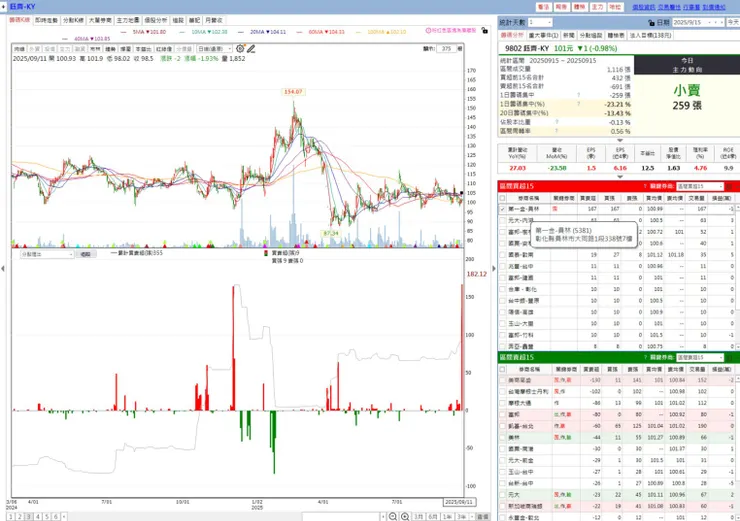Image resolution: width=740 pixels, height=521 pixels.
Task: Click the 87.34 low price label
Action: tap(331, 233)
